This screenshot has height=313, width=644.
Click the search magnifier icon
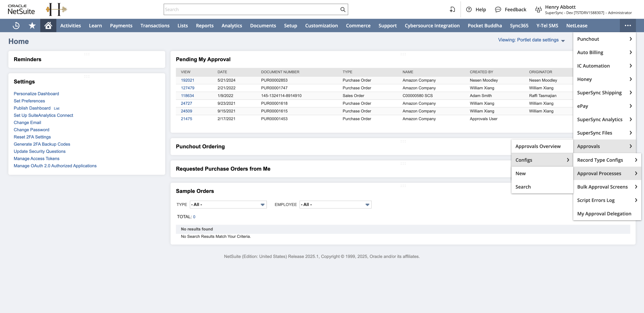[x=343, y=10]
